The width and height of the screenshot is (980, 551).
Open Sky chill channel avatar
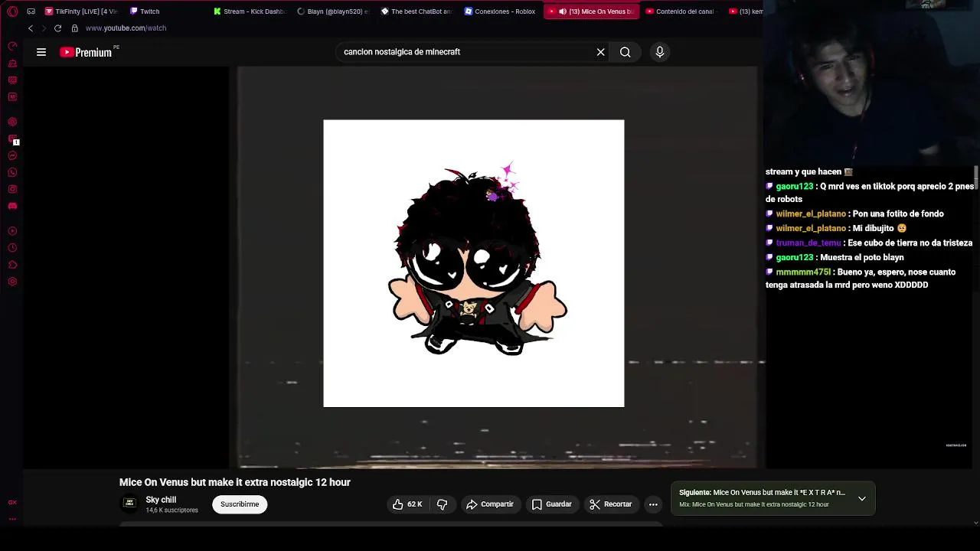coord(129,504)
